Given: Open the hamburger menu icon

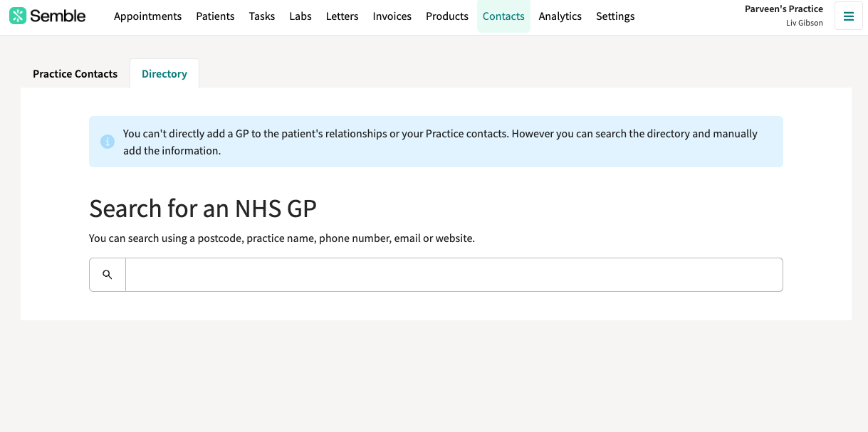Looking at the screenshot, I should tap(848, 16).
